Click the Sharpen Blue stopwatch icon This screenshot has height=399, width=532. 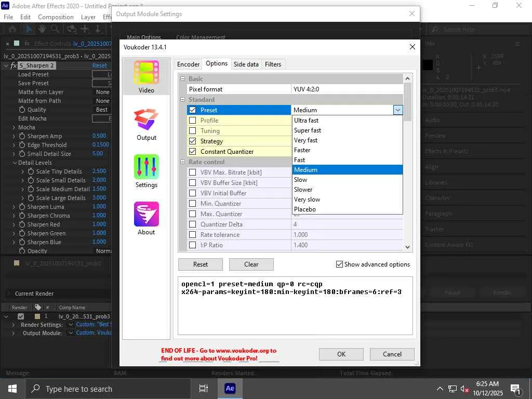[x=22, y=242]
